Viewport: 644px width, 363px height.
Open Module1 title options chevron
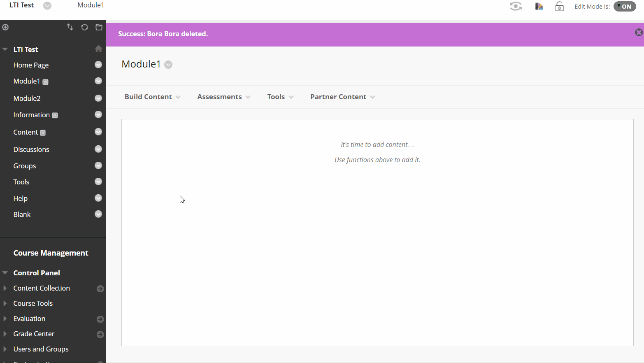coord(168,65)
